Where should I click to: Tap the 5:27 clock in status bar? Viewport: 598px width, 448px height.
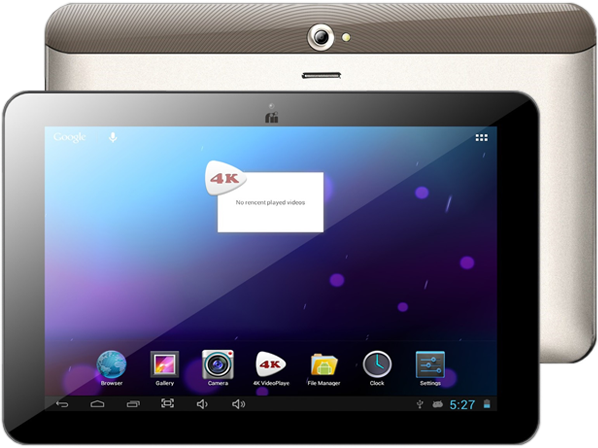462,405
